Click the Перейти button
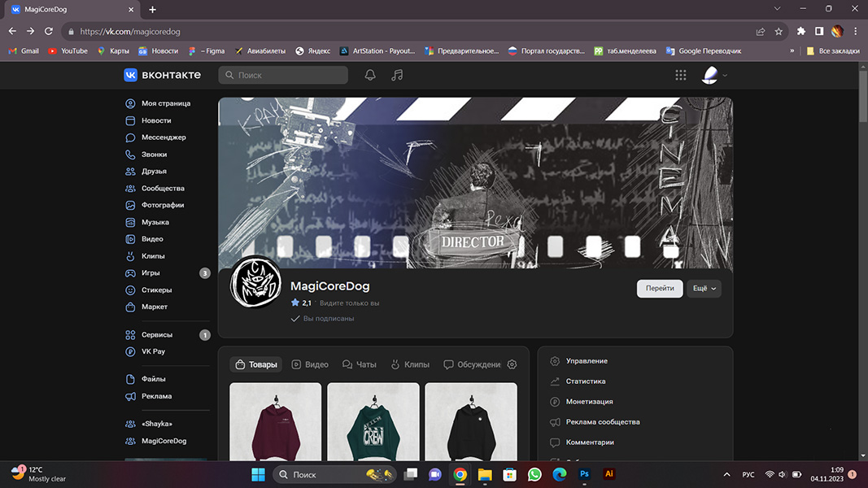This screenshot has width=868, height=488. pos(659,288)
